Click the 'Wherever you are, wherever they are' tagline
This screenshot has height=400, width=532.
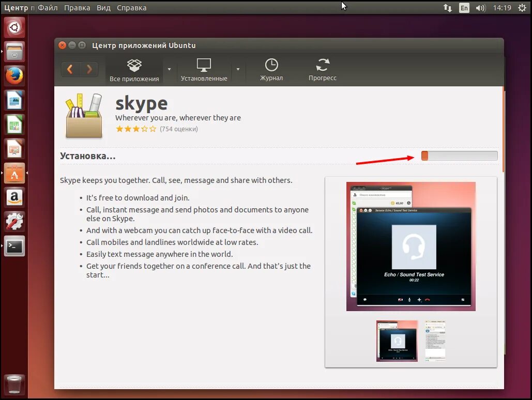pos(178,118)
